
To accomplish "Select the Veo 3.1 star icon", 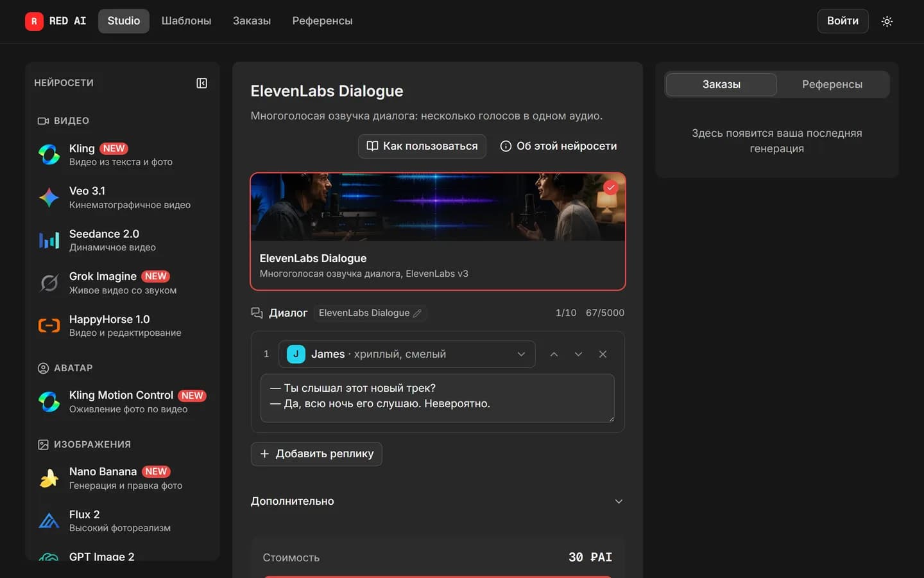I will (x=49, y=197).
